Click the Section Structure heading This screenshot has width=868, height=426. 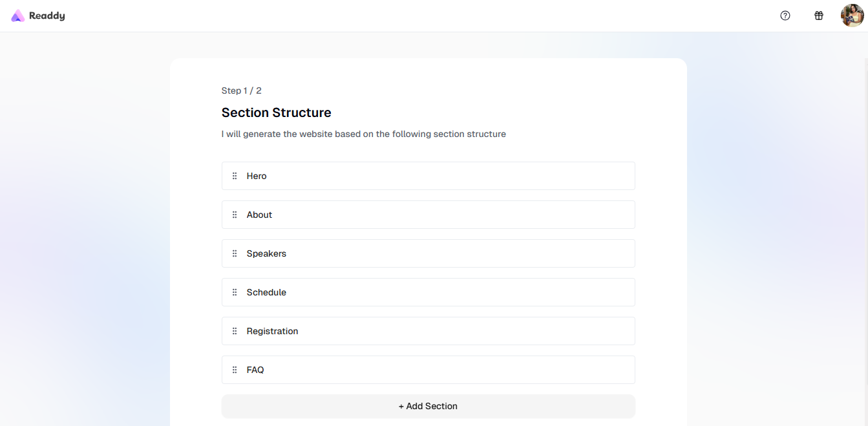coord(277,112)
